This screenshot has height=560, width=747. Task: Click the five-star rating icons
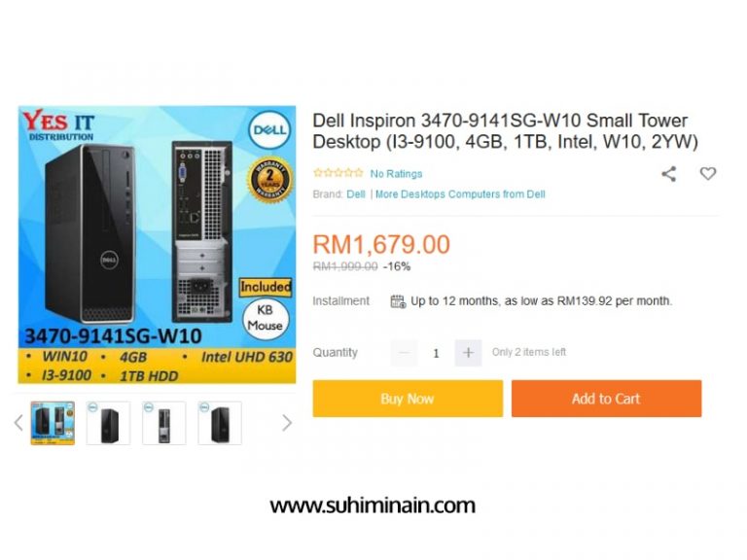[338, 173]
